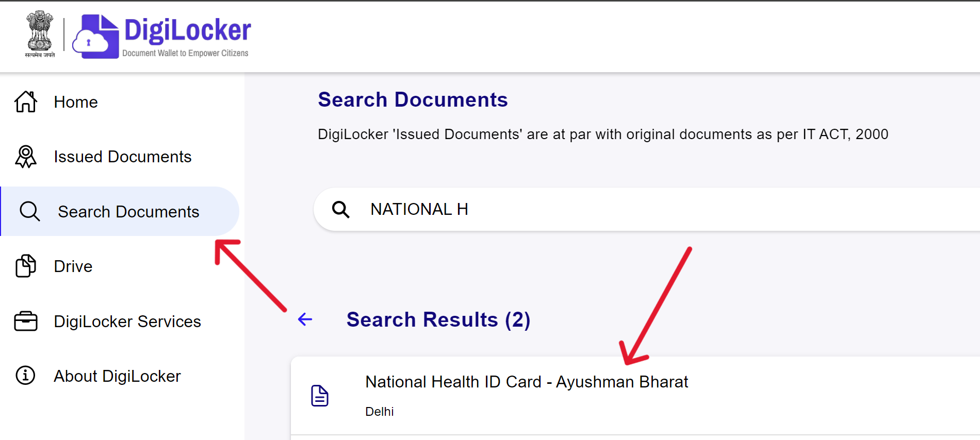
Task: Click the DigiLocker Services briefcase icon
Action: (x=25, y=321)
